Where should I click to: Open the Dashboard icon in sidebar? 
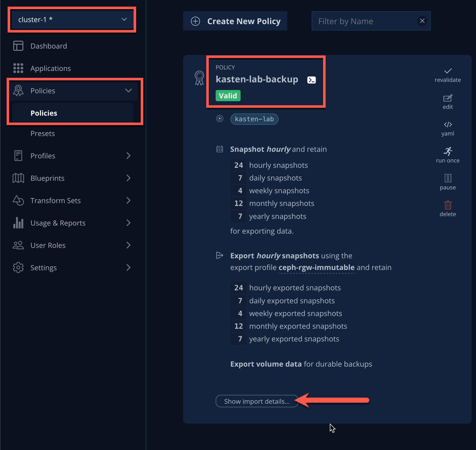[x=18, y=46]
